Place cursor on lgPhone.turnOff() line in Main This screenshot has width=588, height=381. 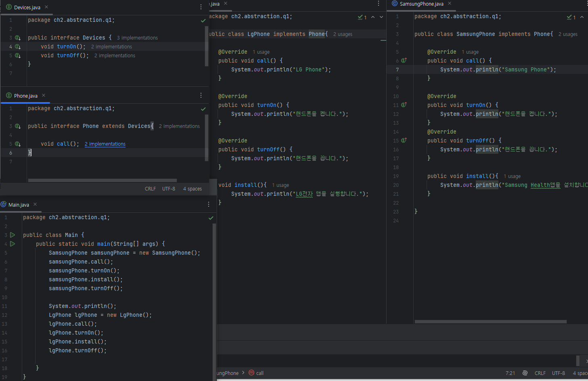77,351
